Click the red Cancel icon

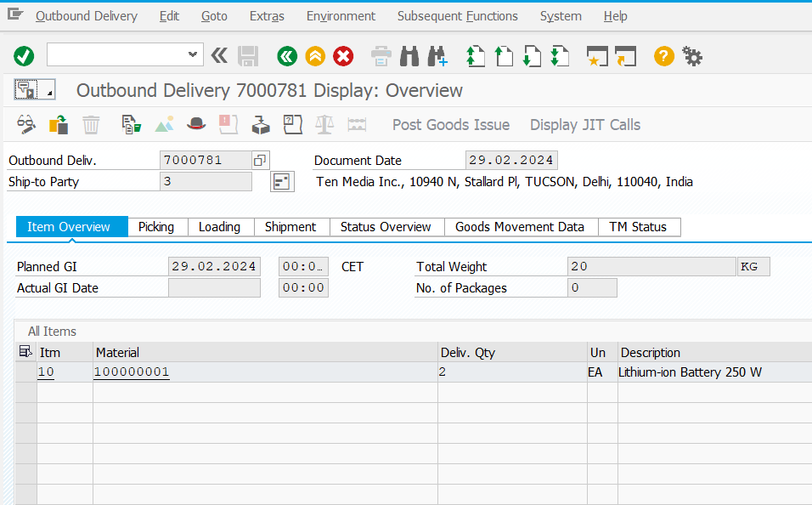tap(343, 56)
